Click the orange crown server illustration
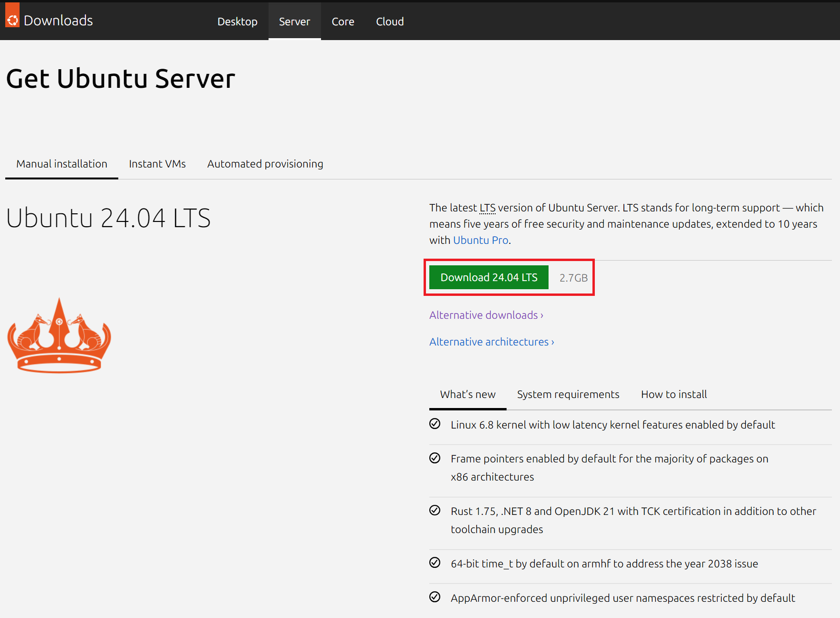840x618 pixels. tap(59, 335)
